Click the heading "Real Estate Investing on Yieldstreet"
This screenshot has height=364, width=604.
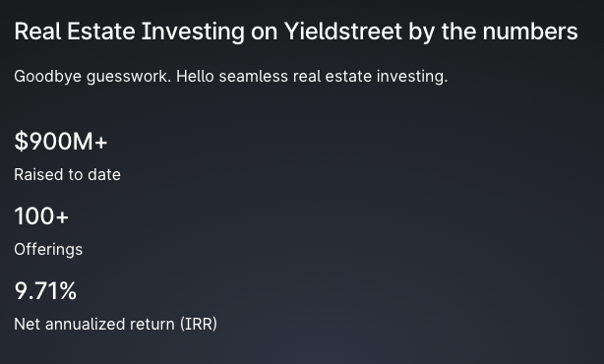pos(209,31)
